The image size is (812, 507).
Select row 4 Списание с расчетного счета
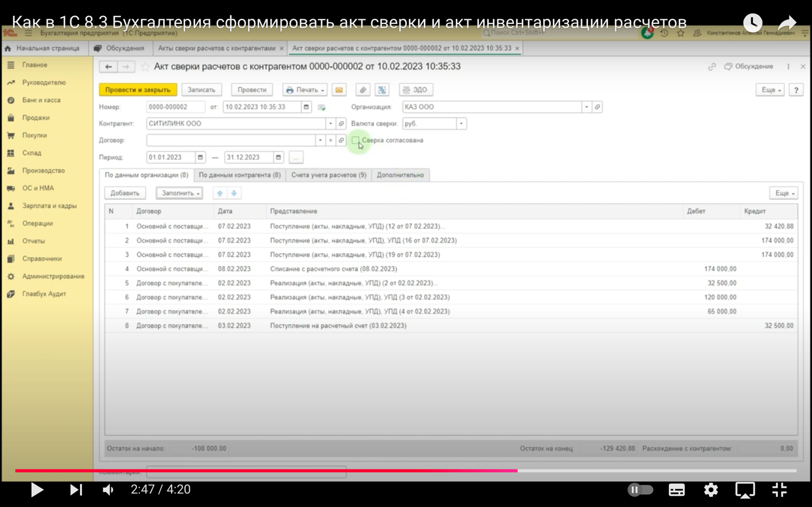point(451,269)
